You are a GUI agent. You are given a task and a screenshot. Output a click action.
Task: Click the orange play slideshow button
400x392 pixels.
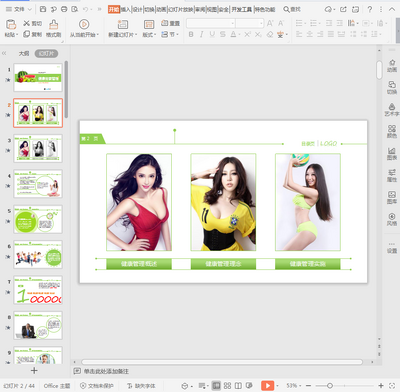click(x=267, y=386)
